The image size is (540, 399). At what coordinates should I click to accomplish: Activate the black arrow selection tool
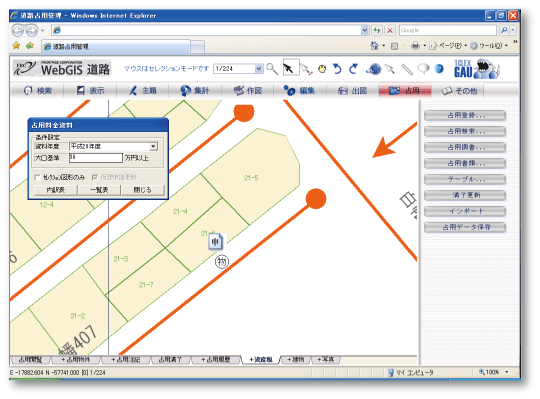click(x=289, y=69)
